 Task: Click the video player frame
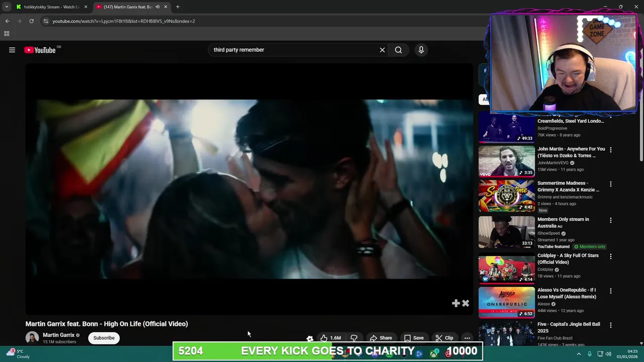coord(250,189)
